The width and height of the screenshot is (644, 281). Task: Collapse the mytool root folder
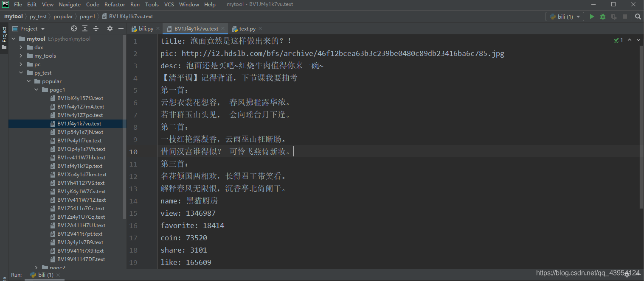14,39
